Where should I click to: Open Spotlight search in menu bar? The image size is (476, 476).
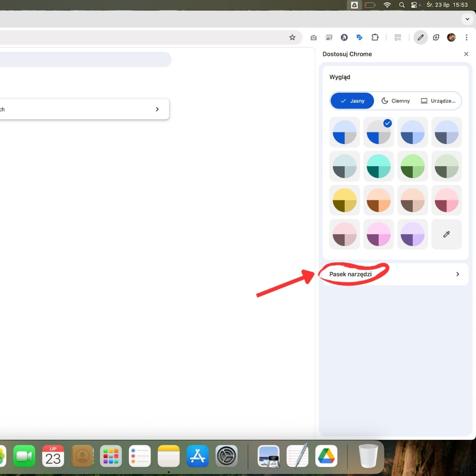click(401, 5)
